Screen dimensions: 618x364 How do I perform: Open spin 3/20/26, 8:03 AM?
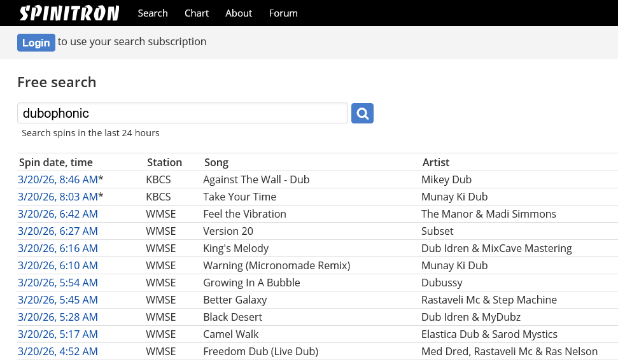click(x=57, y=197)
